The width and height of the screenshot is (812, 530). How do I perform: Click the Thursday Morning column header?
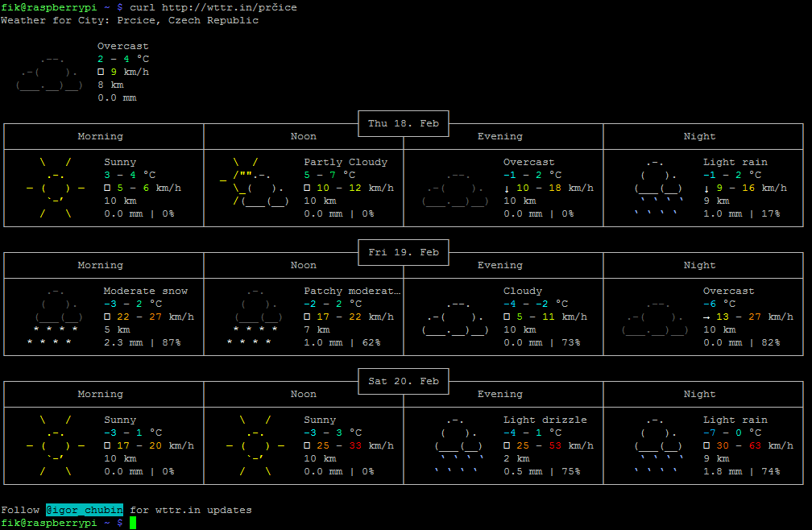101,136
